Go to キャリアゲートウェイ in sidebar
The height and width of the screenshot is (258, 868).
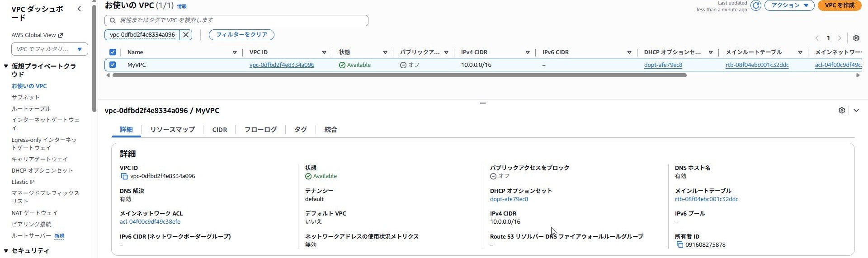coord(40,159)
